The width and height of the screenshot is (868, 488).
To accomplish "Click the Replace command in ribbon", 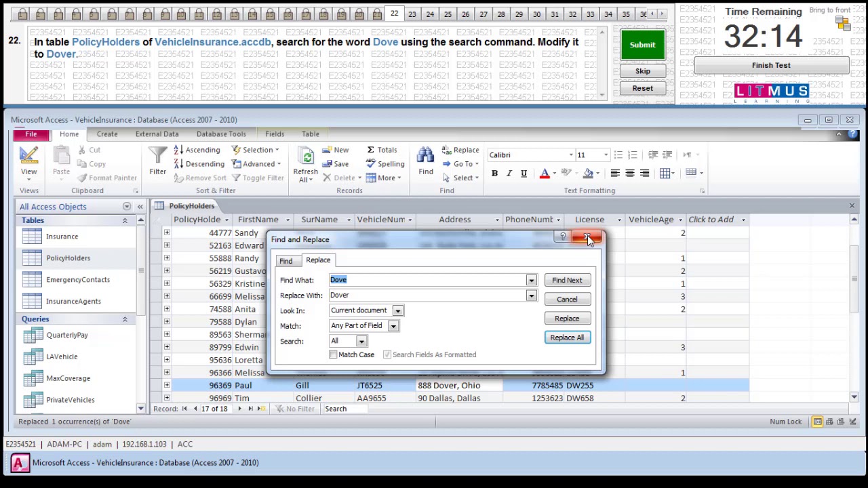I will click(460, 150).
